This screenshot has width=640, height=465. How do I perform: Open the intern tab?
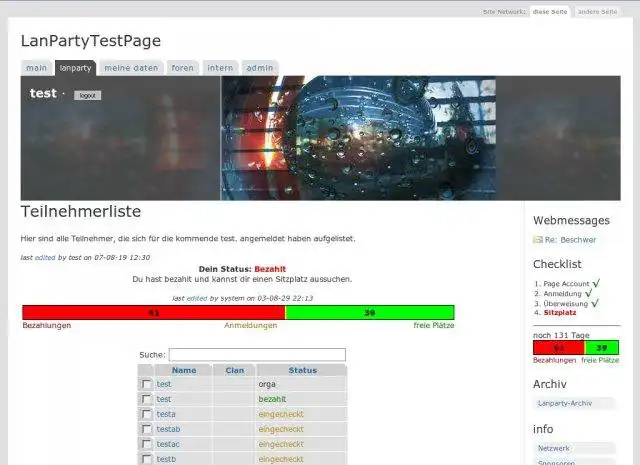(x=220, y=68)
